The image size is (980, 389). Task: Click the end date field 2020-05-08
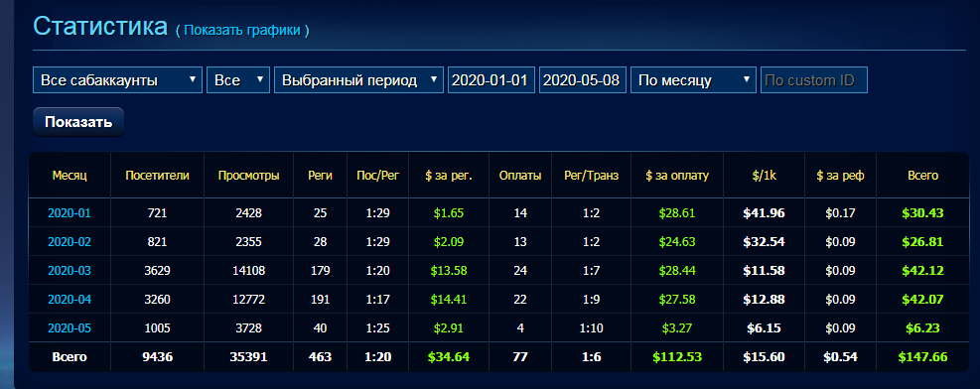[583, 80]
